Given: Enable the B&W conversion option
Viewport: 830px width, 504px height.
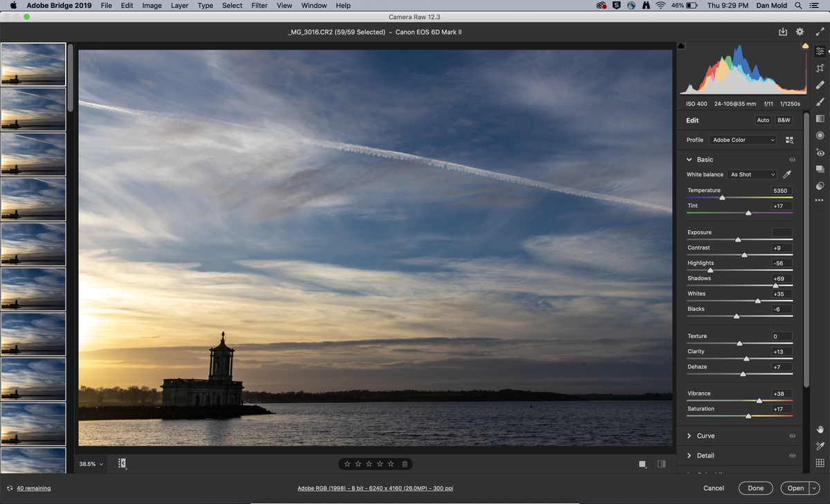Looking at the screenshot, I should tap(784, 120).
